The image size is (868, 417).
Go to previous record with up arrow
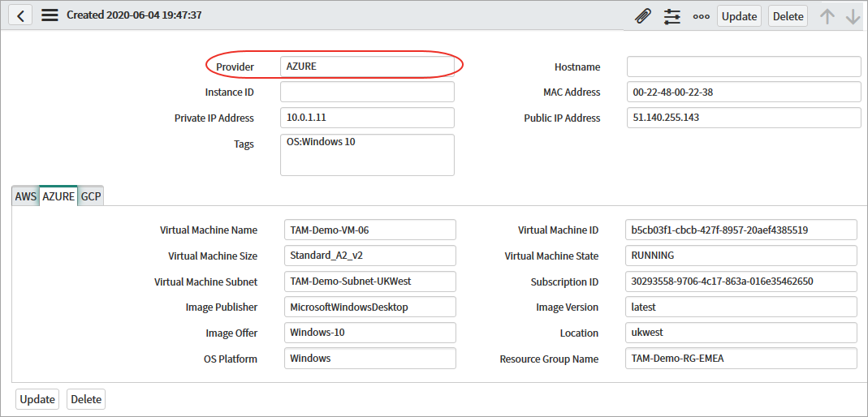pos(827,16)
